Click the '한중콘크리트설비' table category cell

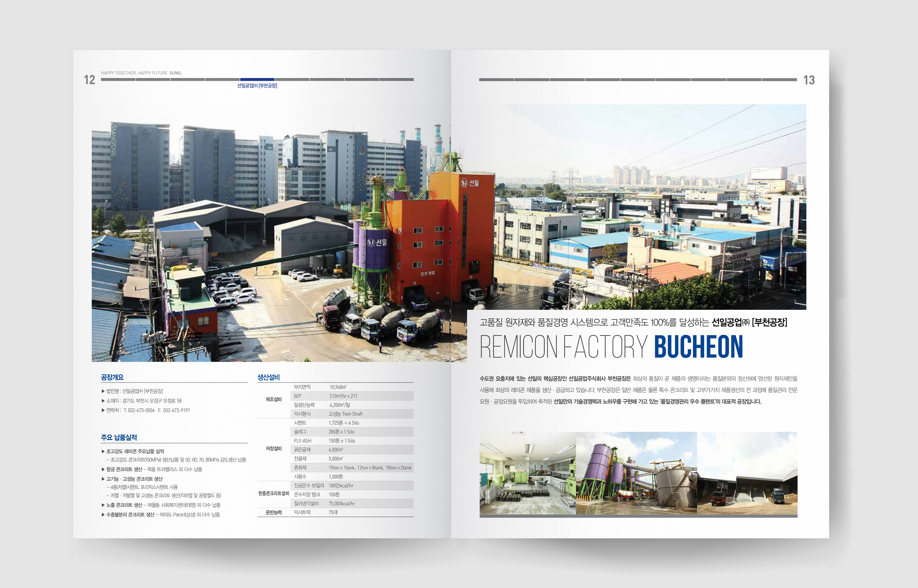(274, 494)
